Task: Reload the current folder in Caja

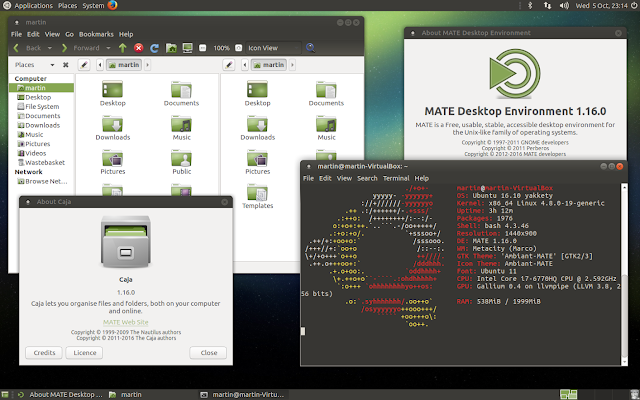Action: pos(154,48)
